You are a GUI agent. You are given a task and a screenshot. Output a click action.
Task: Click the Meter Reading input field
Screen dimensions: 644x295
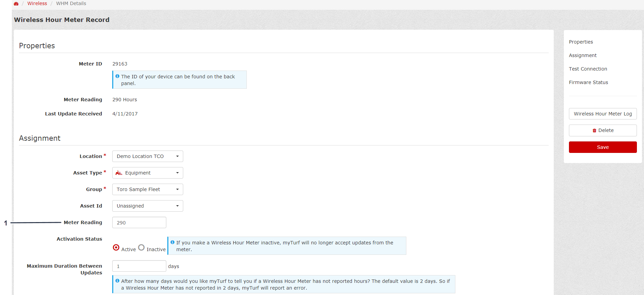click(x=139, y=223)
